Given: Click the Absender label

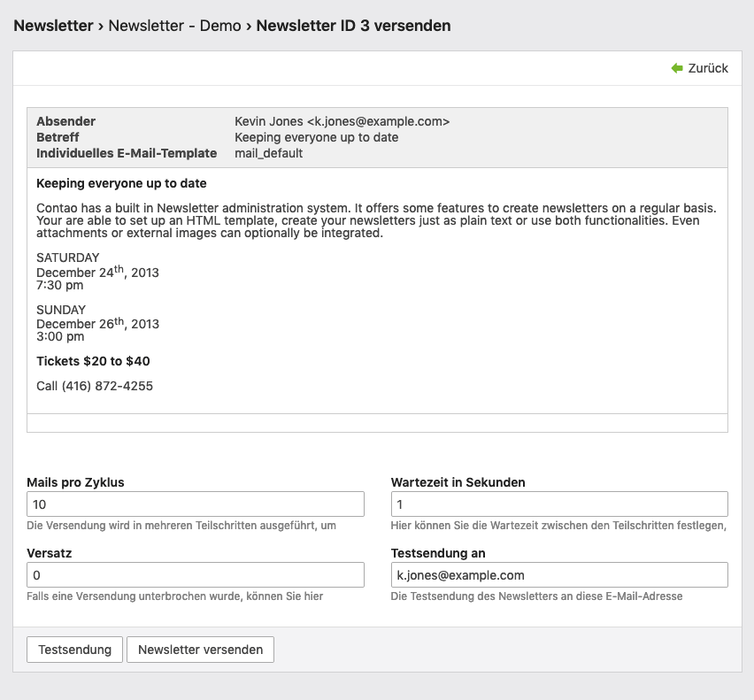Looking at the screenshot, I should coord(65,121).
